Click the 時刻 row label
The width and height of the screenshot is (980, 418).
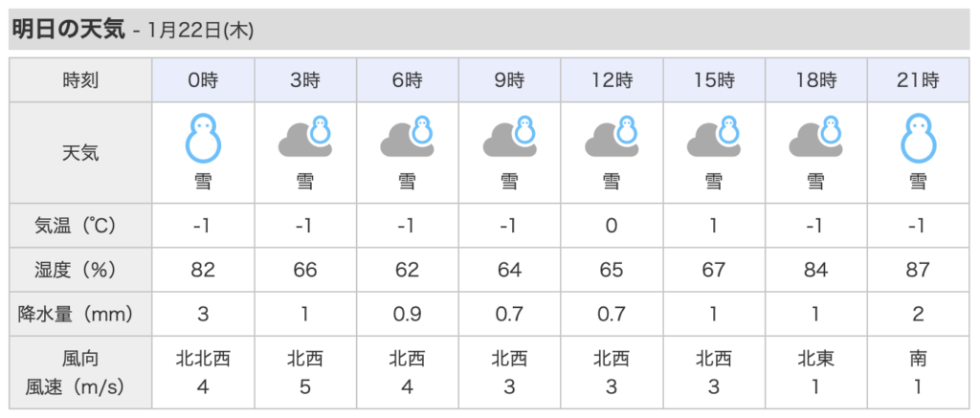point(80,80)
